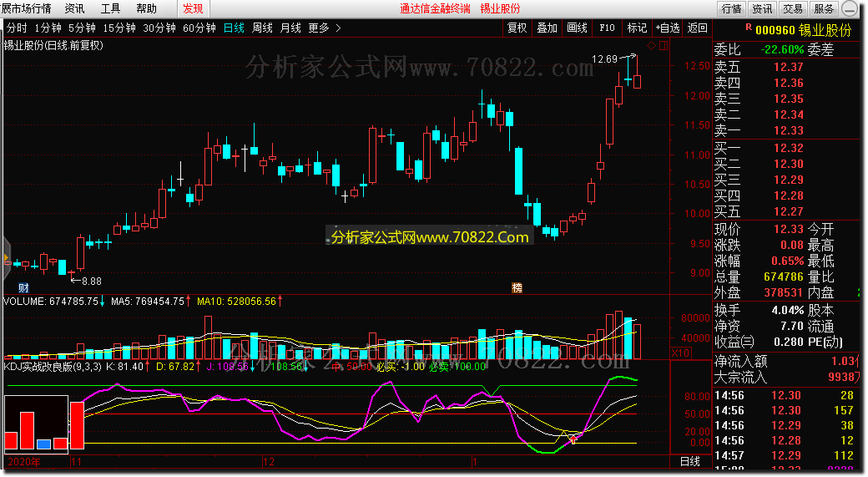Switch to 分时 intraday view
This screenshot has height=477, width=868.
point(17,28)
